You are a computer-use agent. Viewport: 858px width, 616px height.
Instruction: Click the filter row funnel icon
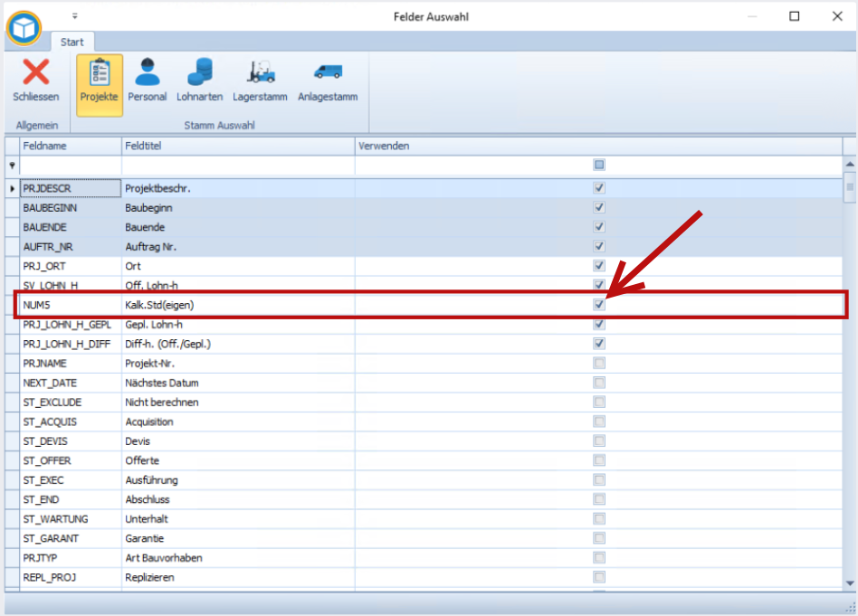[12, 166]
